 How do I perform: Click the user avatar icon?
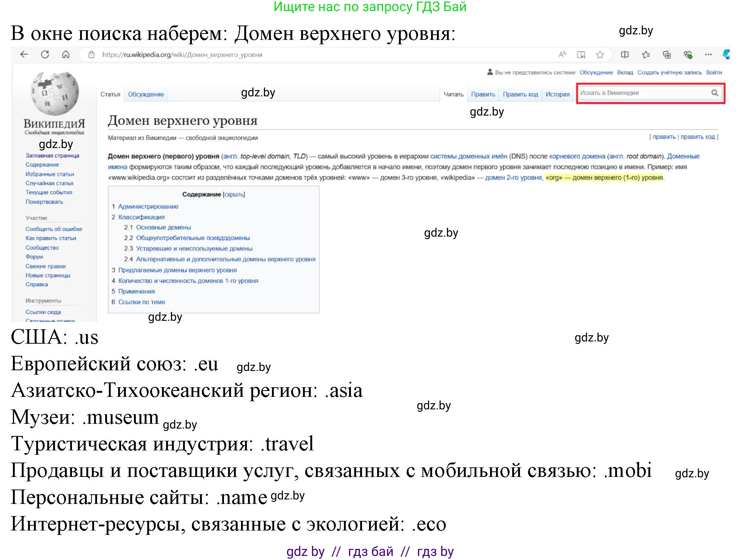tap(490, 72)
